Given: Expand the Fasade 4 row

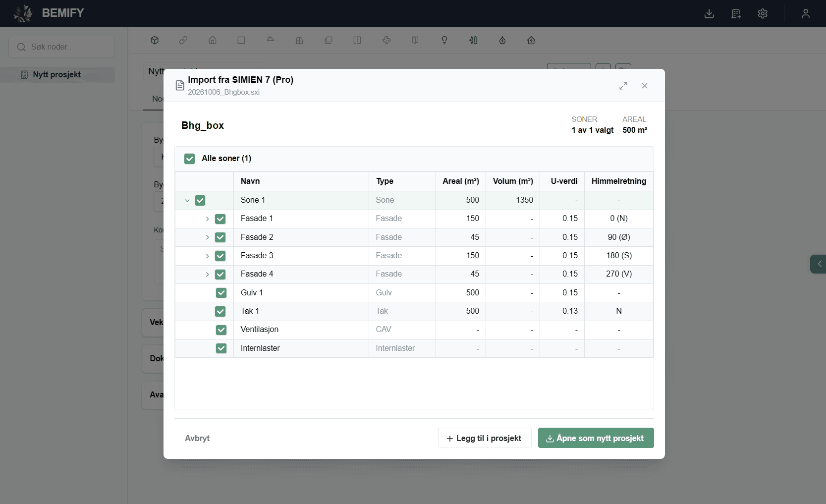Looking at the screenshot, I should 207,274.
